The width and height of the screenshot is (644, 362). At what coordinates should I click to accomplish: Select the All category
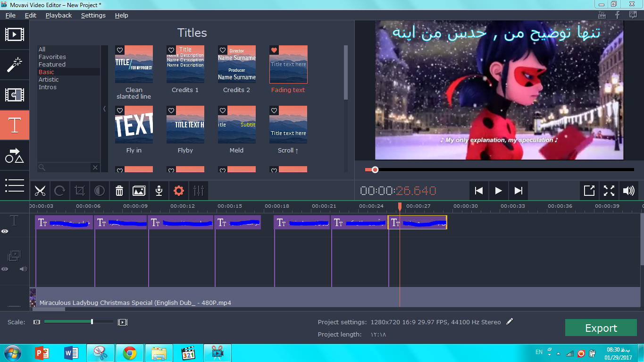tap(42, 49)
